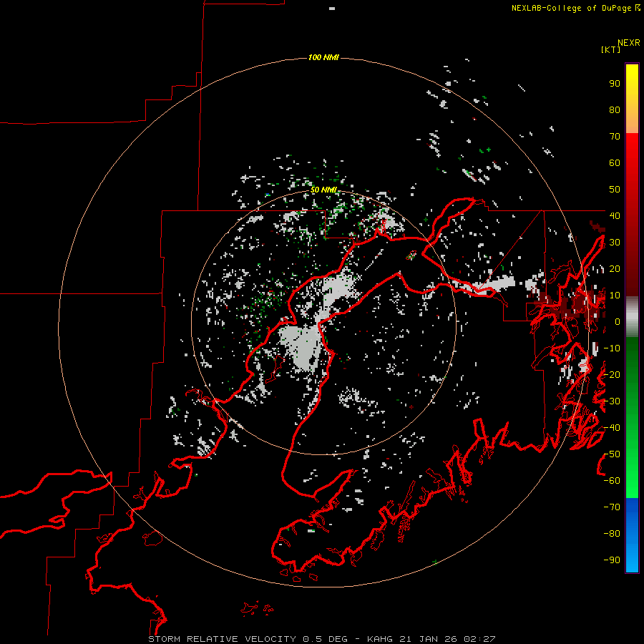Click the -60 knot scale value
The image size is (644, 644).
[612, 481]
